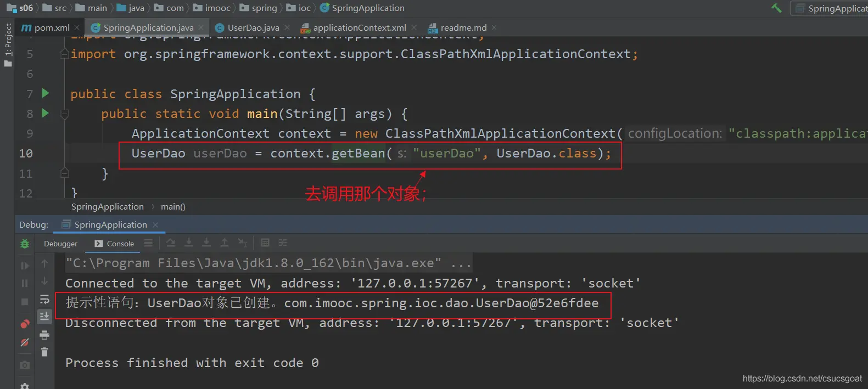Click java folder in navigation breadcrumb
Image resolution: width=868 pixels, height=389 pixels.
point(130,8)
